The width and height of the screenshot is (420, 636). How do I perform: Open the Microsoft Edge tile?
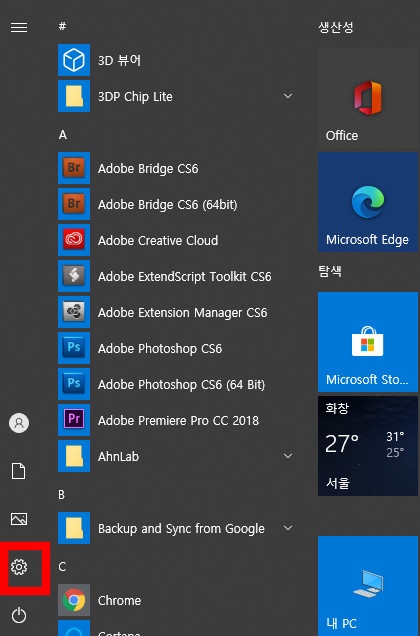(x=368, y=202)
